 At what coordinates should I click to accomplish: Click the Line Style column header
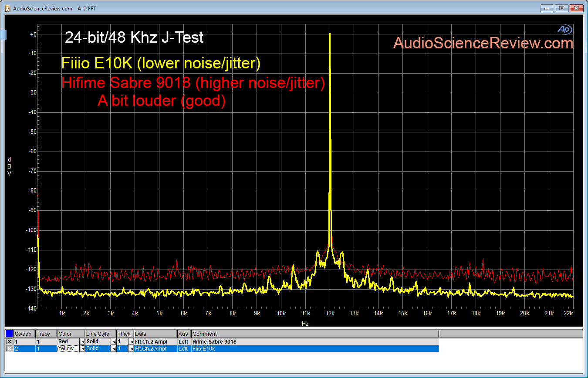[101, 334]
